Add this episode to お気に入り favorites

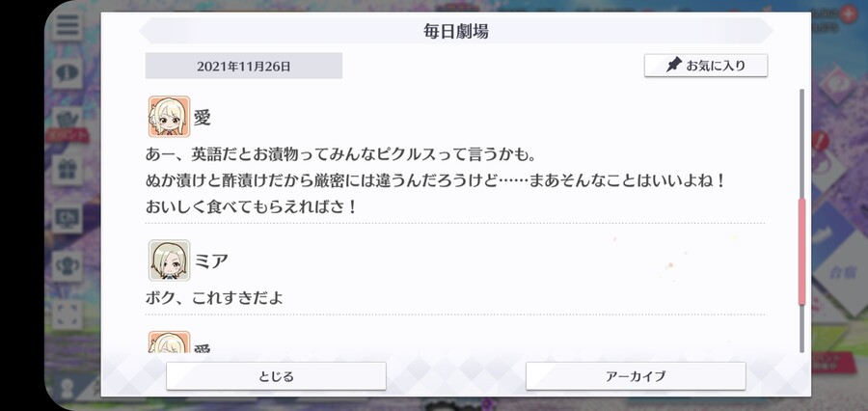pyautogui.click(x=706, y=66)
